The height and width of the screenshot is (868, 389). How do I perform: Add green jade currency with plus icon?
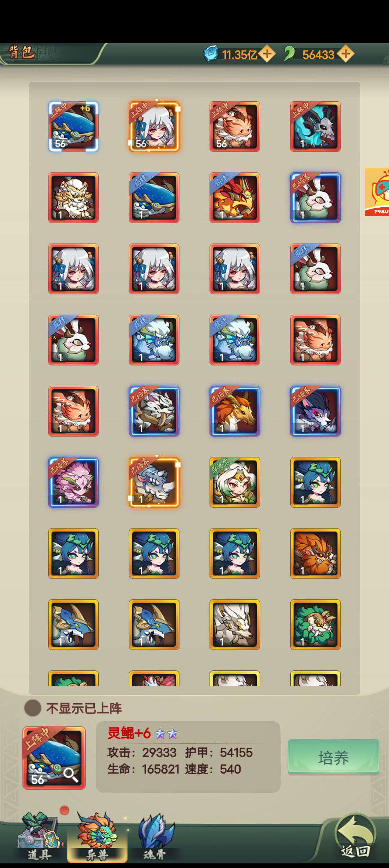346,54
